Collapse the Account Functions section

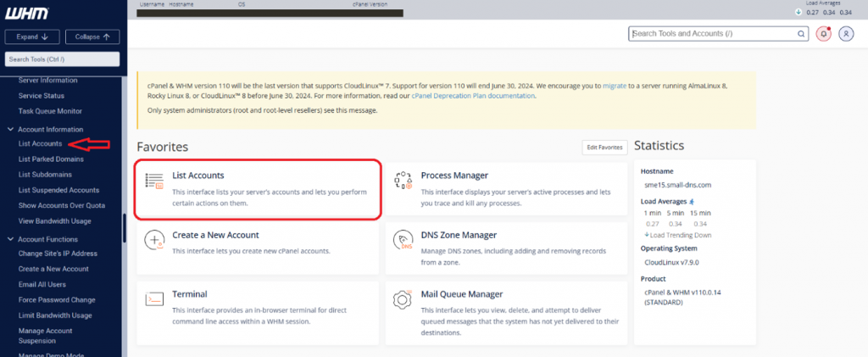coord(9,239)
